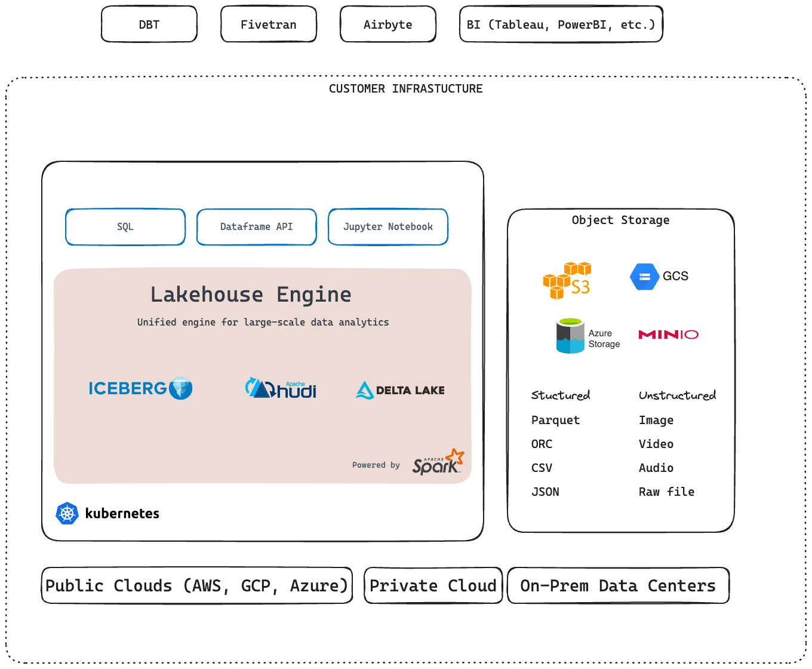
Task: Click the Iceberg logo
Action: [x=141, y=388]
